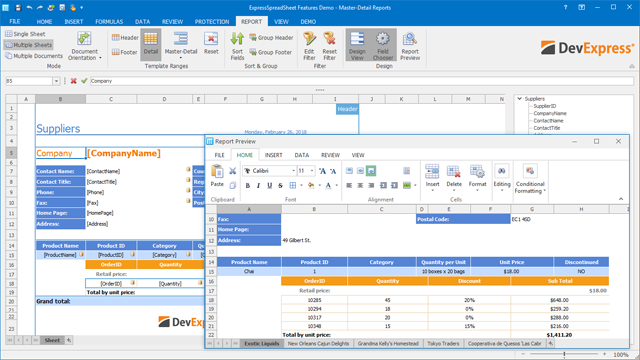Open the borders dropdown arrow
The image size is (640, 360).
[301, 185]
